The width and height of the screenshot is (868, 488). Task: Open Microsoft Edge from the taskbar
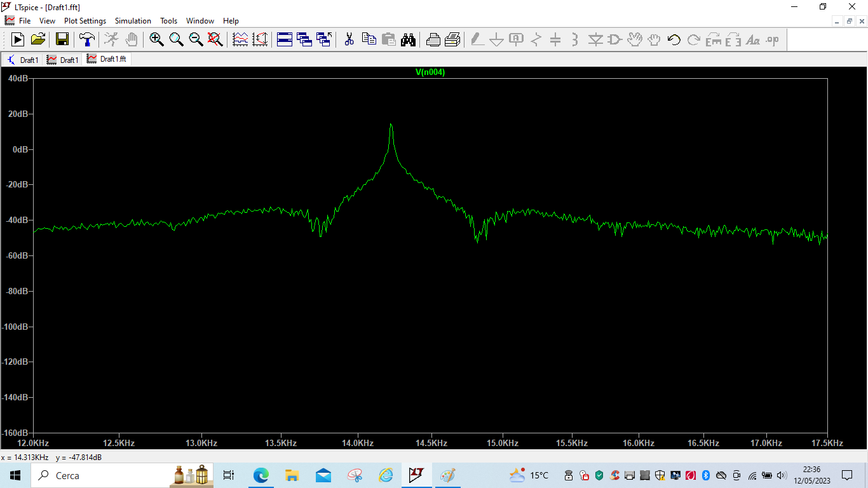coord(261,475)
